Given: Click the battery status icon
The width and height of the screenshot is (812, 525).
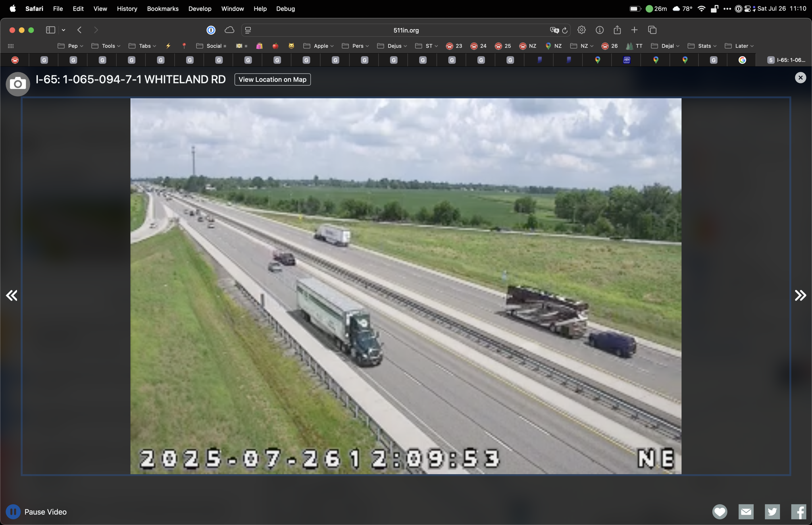Looking at the screenshot, I should click(635, 9).
